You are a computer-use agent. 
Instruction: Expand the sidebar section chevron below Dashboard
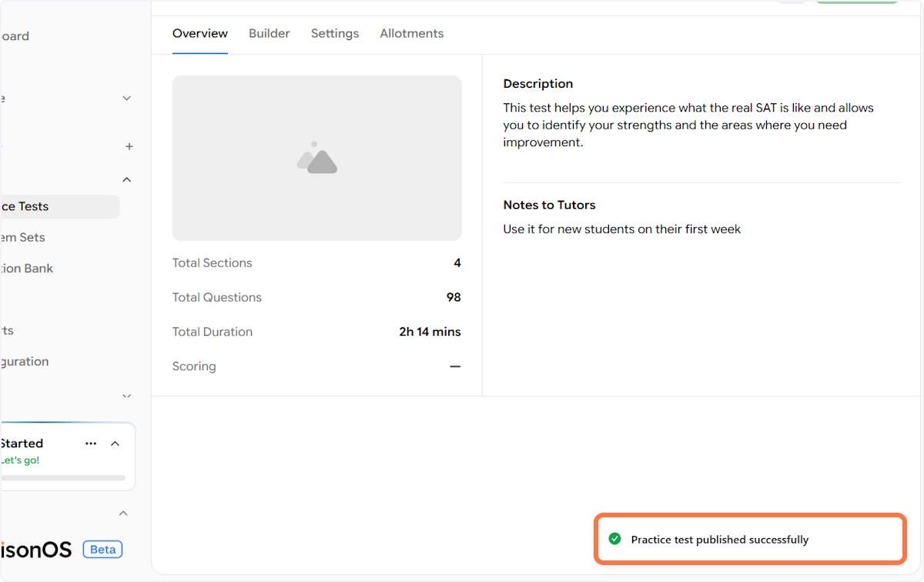[127, 99]
